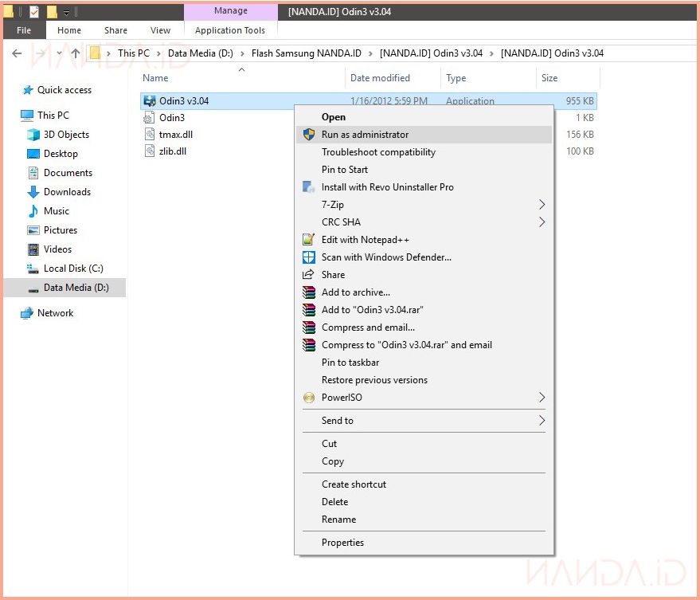
Task: Expand the Send to submenu
Action: pyautogui.click(x=542, y=421)
